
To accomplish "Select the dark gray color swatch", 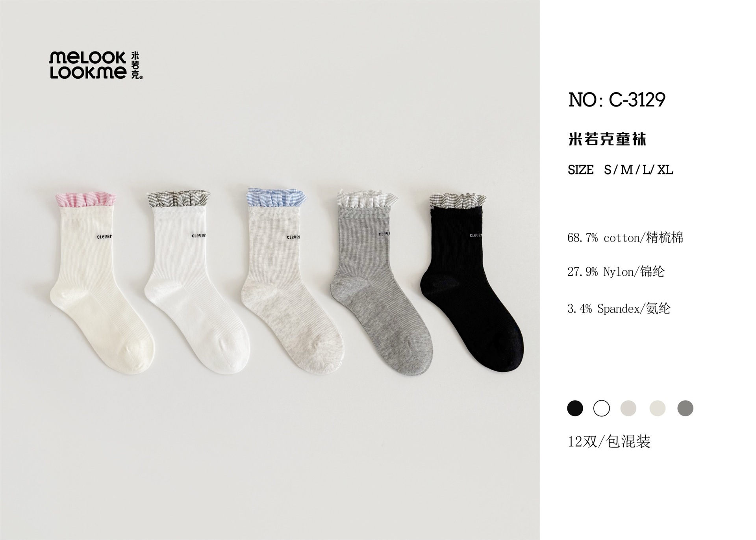I will tap(685, 408).
